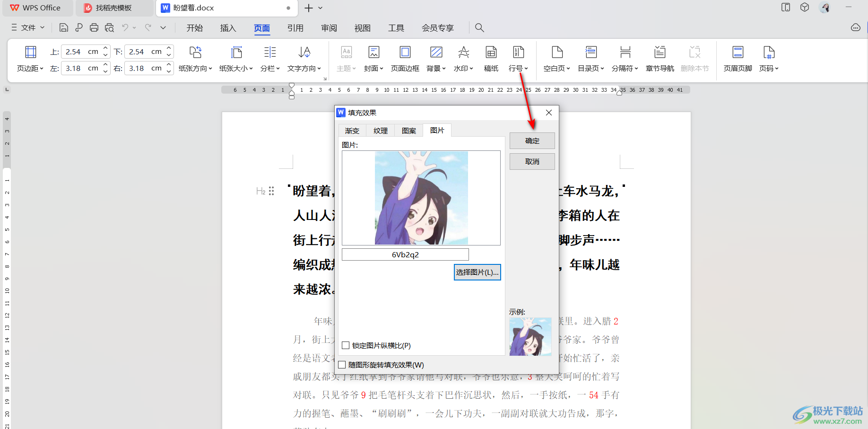Switch to the 审阅 ribbon tab
The width and height of the screenshot is (868, 429).
coord(329,28)
